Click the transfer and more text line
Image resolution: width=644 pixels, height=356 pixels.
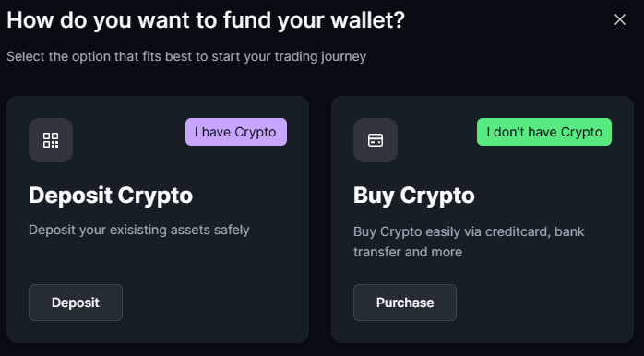pyautogui.click(x=408, y=252)
